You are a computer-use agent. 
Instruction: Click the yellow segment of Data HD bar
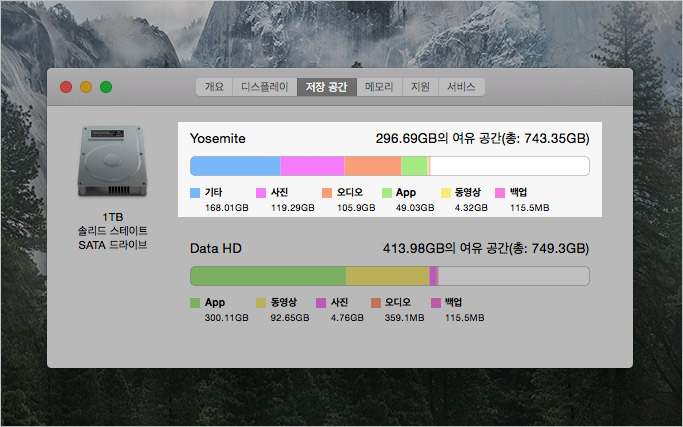pos(388,276)
